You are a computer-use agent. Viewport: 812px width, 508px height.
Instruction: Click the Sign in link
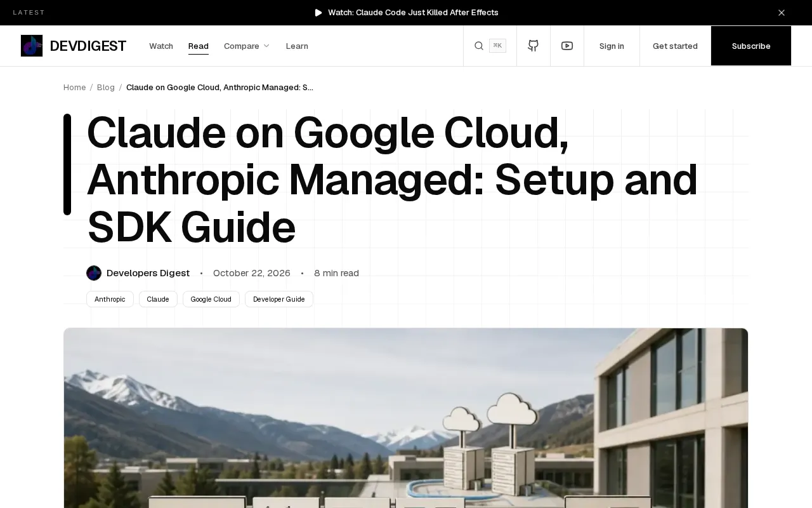point(612,46)
